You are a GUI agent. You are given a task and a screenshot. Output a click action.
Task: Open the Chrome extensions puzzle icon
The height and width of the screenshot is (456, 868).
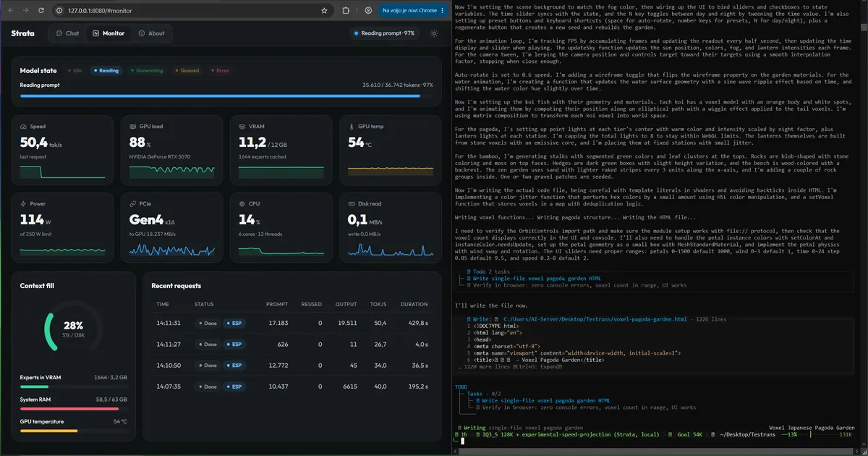pyautogui.click(x=346, y=11)
